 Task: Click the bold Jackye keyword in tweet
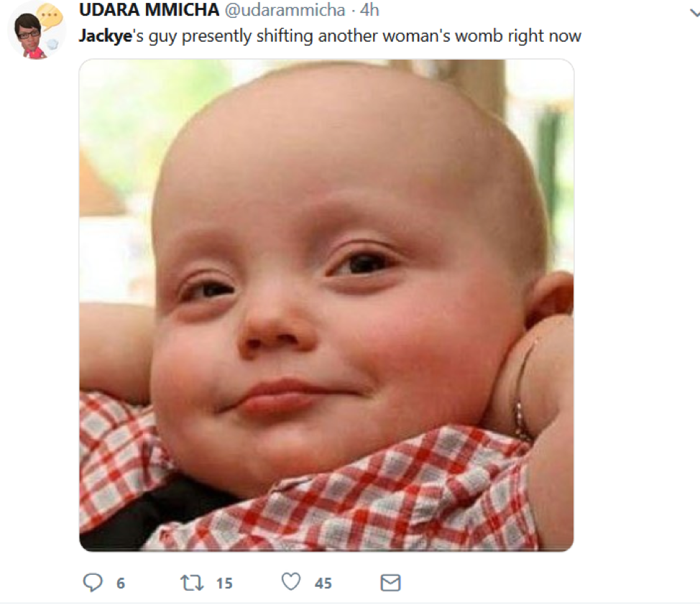click(x=106, y=36)
